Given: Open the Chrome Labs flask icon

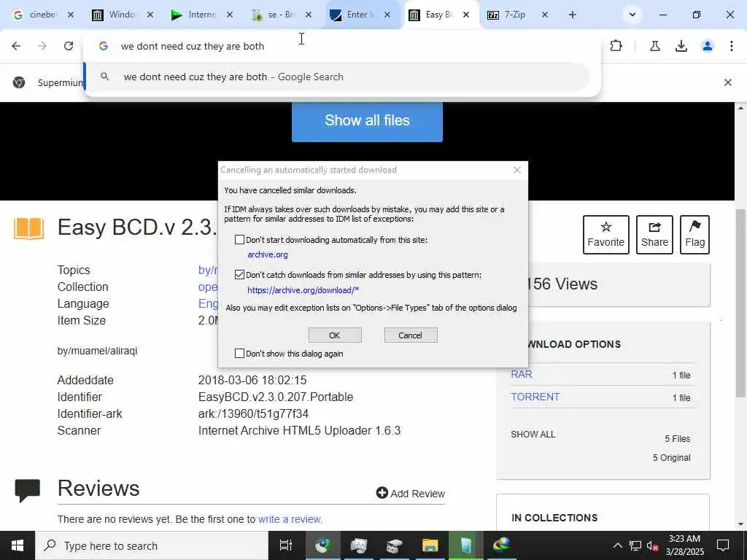Looking at the screenshot, I should point(655,46).
